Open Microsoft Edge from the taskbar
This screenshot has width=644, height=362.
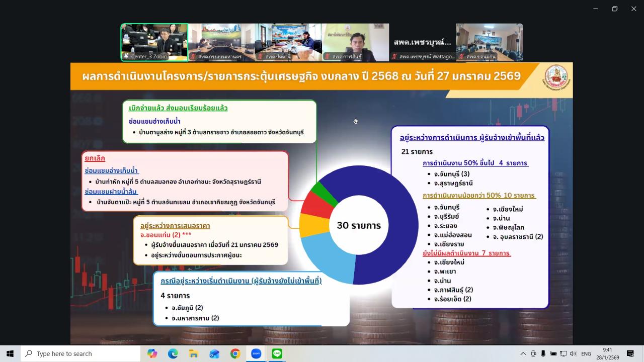coord(173,353)
